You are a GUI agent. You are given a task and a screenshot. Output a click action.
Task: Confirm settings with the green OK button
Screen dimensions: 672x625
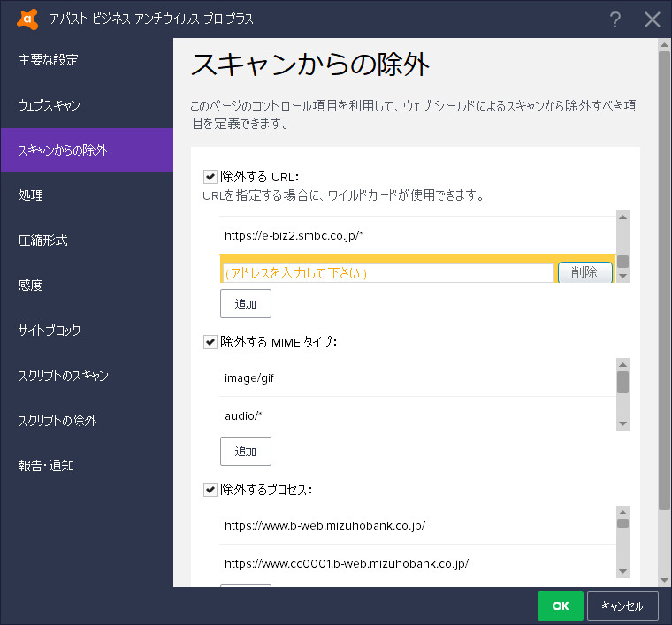tap(560, 606)
